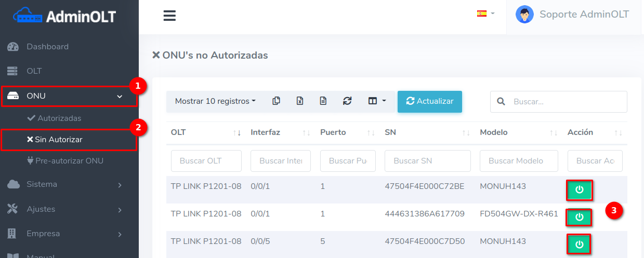Image resolution: width=644 pixels, height=258 pixels.
Task: Authorize the FD504GW-DX-R461 ONU
Action: pyautogui.click(x=579, y=217)
